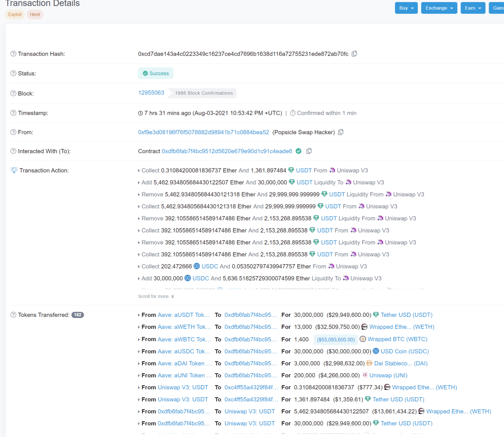This screenshot has width=504, height=437.
Task: Click green success check icon in Status
Action: [x=145, y=73]
